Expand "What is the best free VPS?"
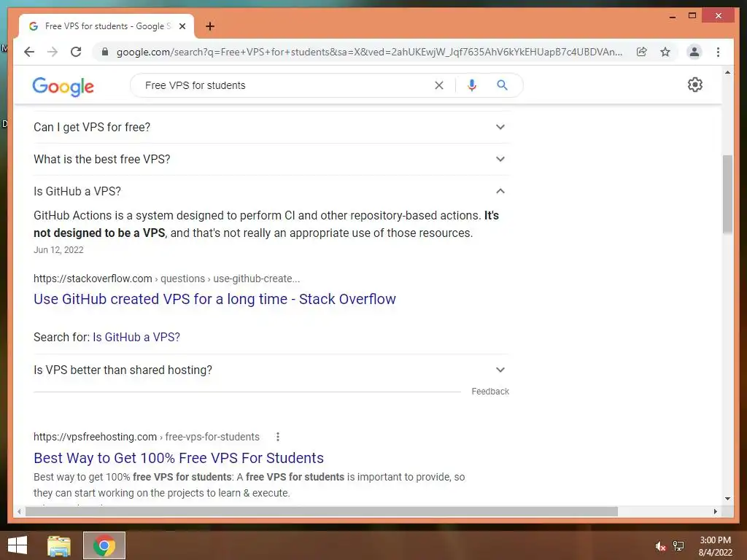The image size is (747, 560). (271, 159)
